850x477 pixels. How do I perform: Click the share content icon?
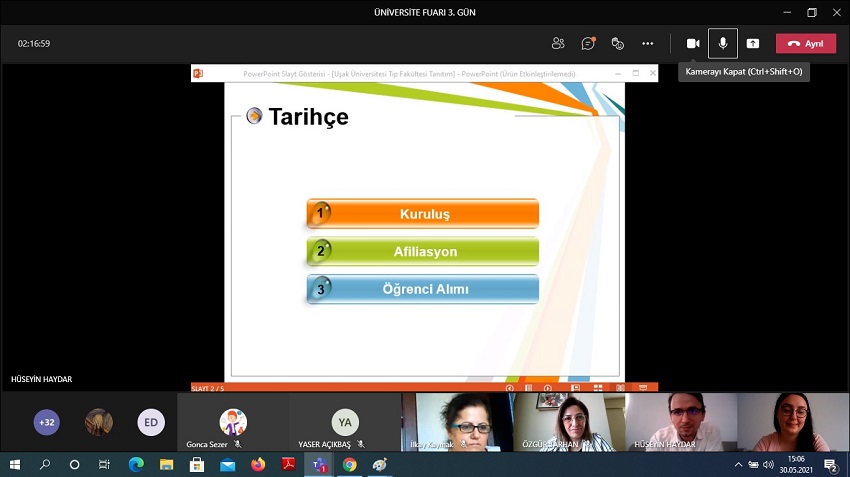pyautogui.click(x=753, y=43)
